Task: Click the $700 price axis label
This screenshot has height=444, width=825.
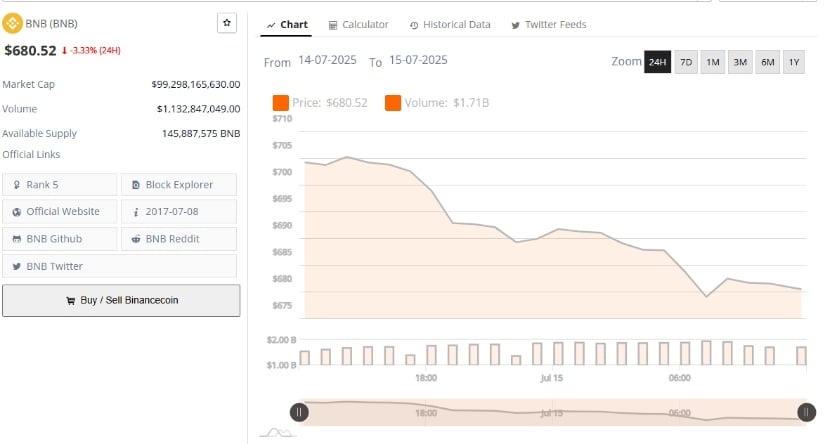Action: point(282,172)
